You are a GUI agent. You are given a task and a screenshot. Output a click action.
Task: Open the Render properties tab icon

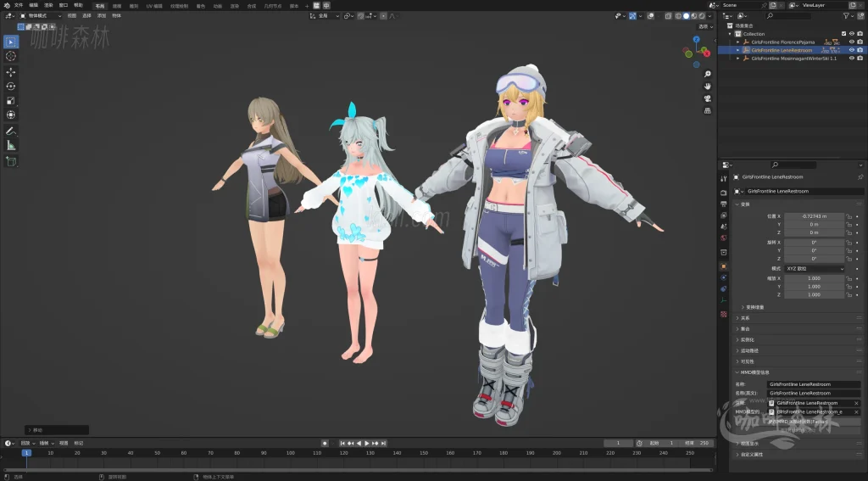tap(724, 193)
